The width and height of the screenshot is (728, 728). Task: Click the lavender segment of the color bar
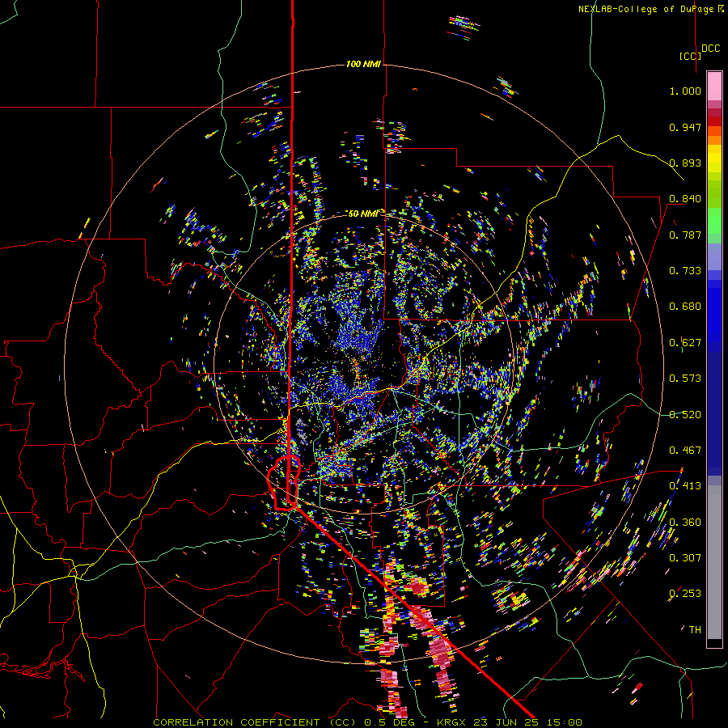tap(714, 256)
